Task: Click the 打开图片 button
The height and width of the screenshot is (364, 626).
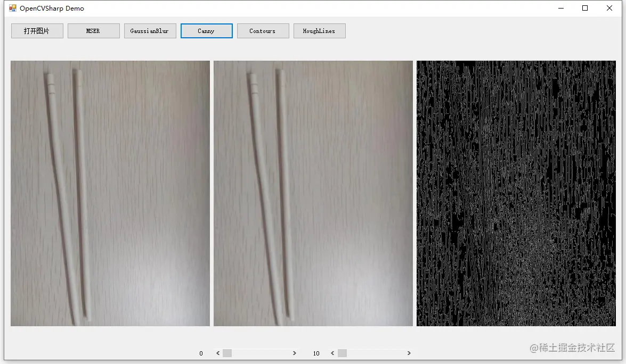Action: point(37,31)
